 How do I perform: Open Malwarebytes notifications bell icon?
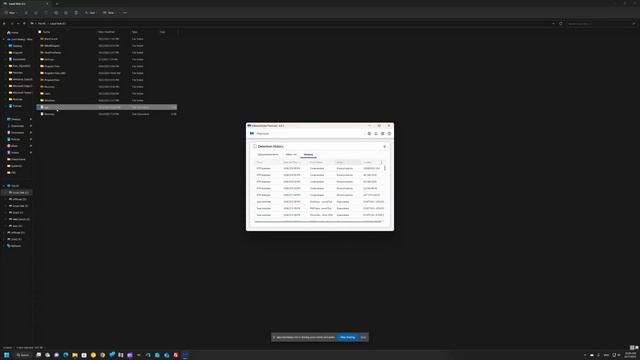pyautogui.click(x=376, y=133)
